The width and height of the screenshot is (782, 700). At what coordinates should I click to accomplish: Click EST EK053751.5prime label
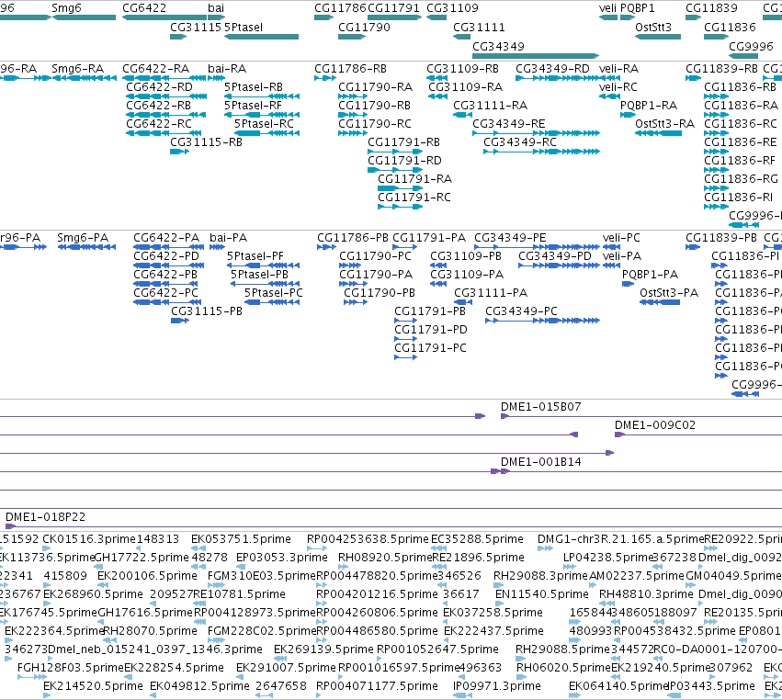[x=241, y=539]
